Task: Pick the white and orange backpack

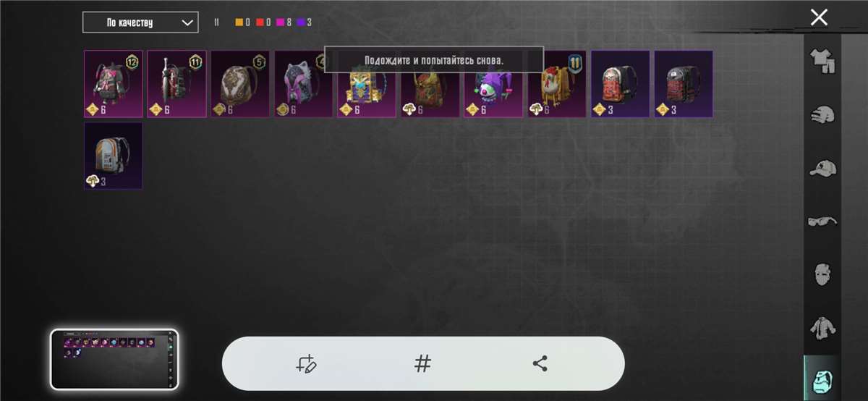Action: [x=114, y=156]
